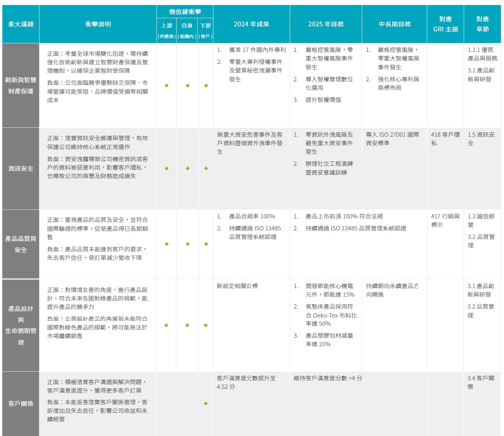Click the 新設定相關目標 cell
This screenshot has height=436, width=504.
(x=237, y=286)
